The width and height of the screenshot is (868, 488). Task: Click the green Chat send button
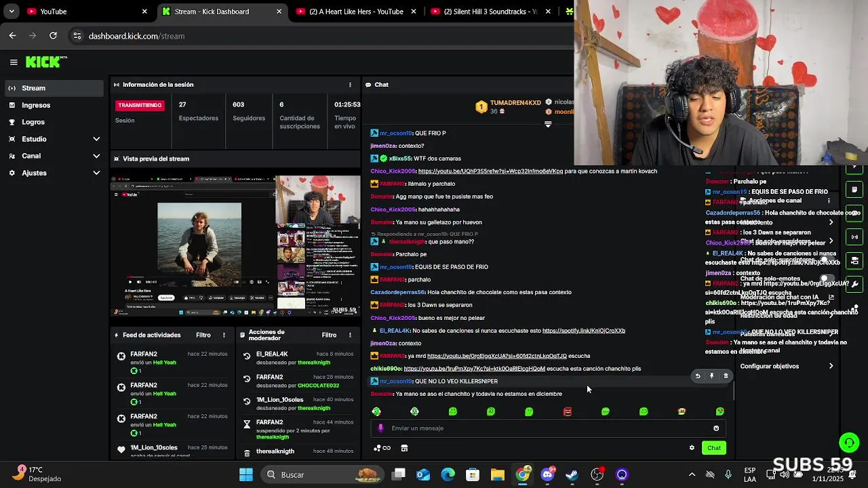pos(714,448)
